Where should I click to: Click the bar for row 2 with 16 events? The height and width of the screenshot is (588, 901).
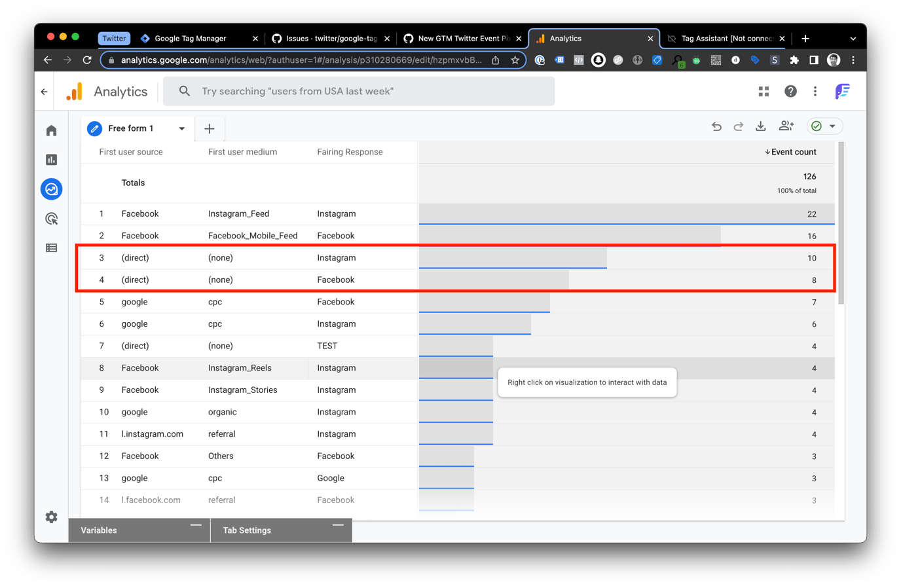[570, 236]
